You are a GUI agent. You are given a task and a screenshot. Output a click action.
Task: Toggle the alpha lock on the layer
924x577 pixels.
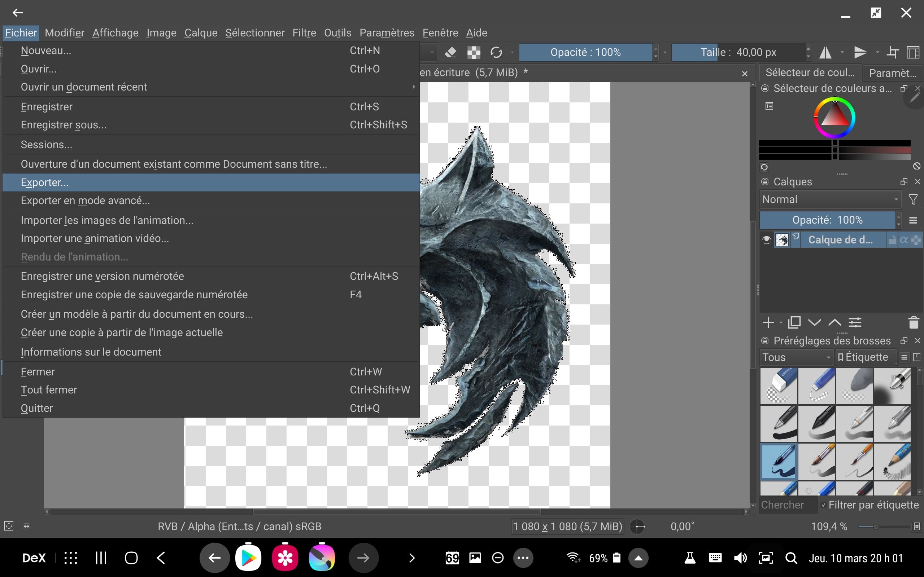click(x=904, y=239)
